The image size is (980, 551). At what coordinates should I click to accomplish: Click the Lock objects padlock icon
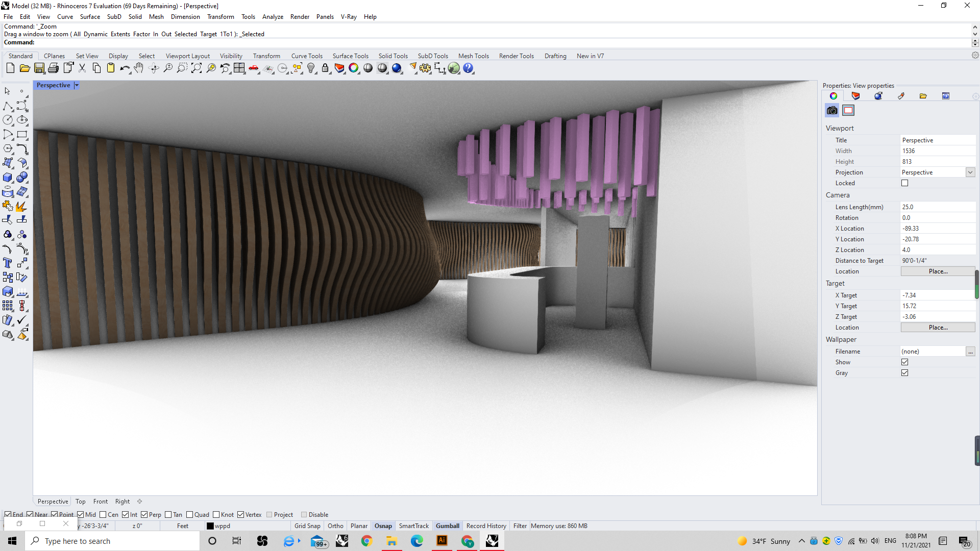pyautogui.click(x=325, y=68)
